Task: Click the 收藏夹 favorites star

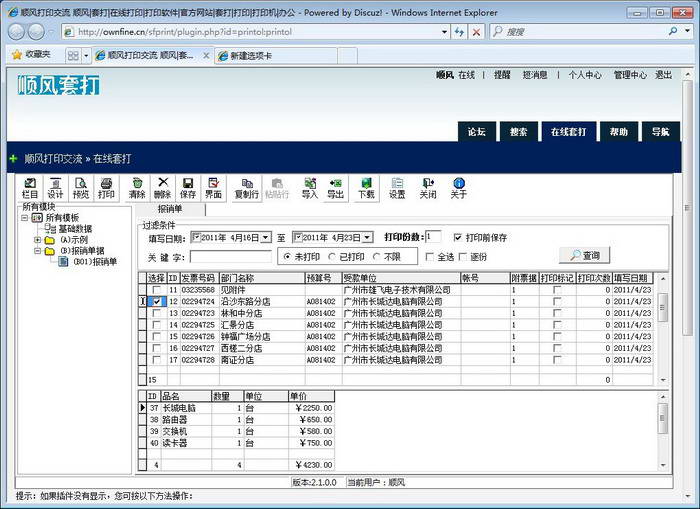Action: (17, 54)
